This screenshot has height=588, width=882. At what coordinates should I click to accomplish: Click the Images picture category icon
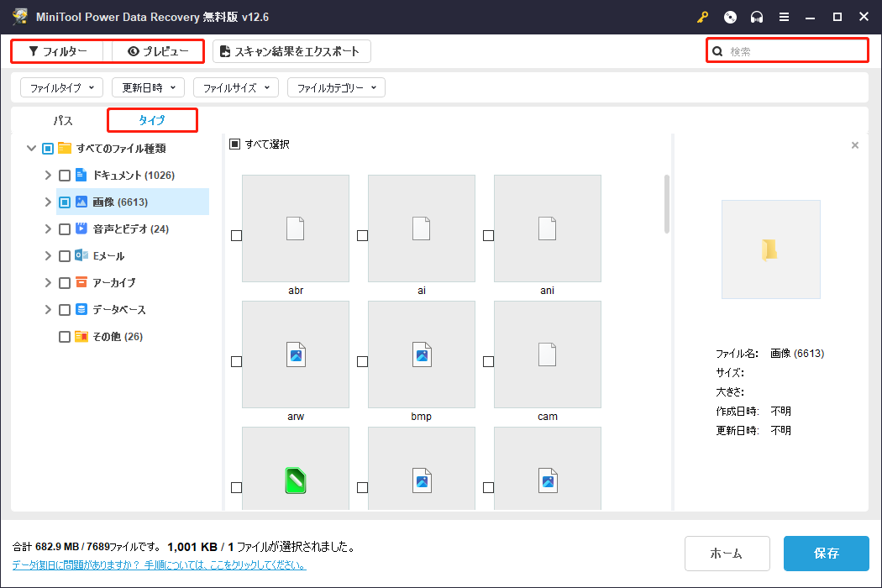81,202
